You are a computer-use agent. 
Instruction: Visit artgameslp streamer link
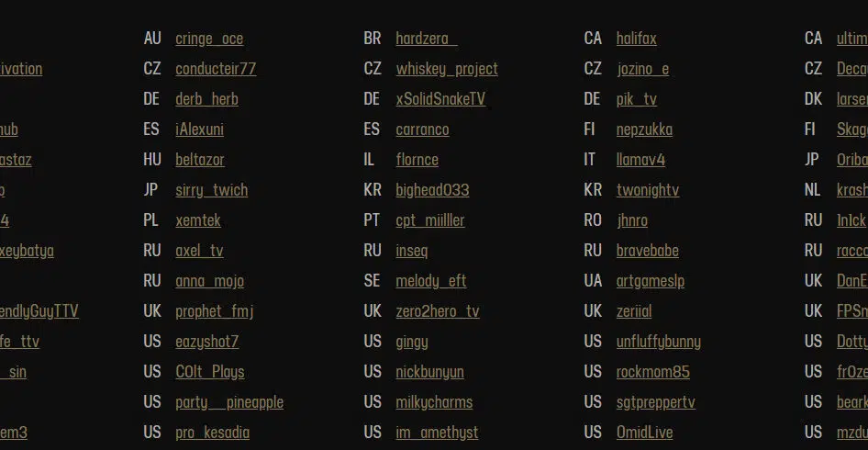(x=651, y=281)
